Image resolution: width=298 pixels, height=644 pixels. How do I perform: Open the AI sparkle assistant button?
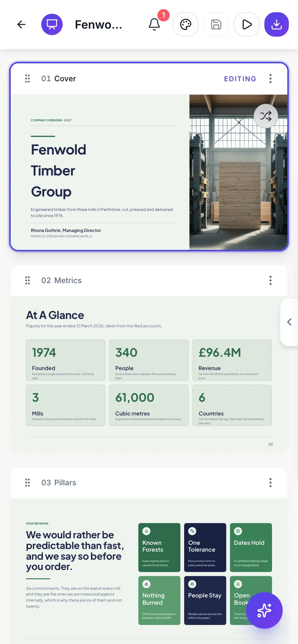tap(264, 610)
